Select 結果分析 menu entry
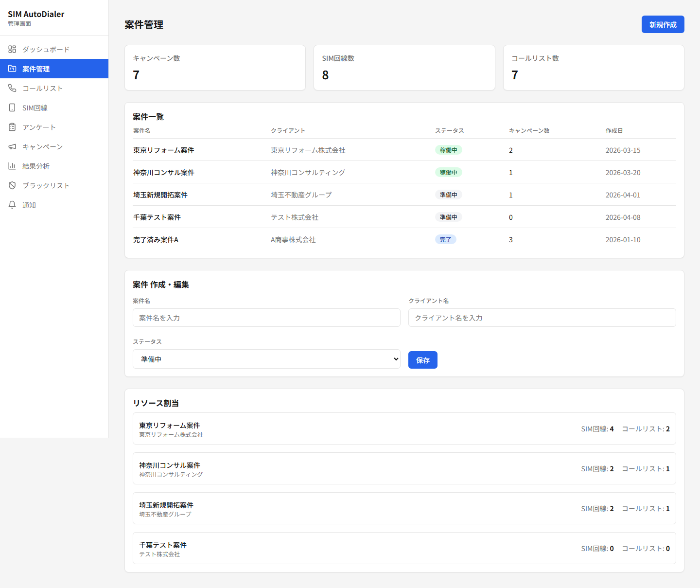This screenshot has height=588, width=700. 54,166
